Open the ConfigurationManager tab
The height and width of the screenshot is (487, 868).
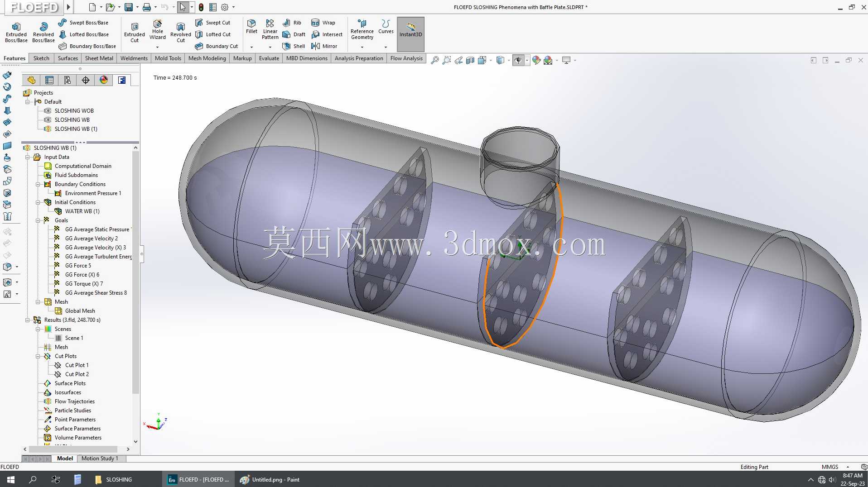pos(68,80)
